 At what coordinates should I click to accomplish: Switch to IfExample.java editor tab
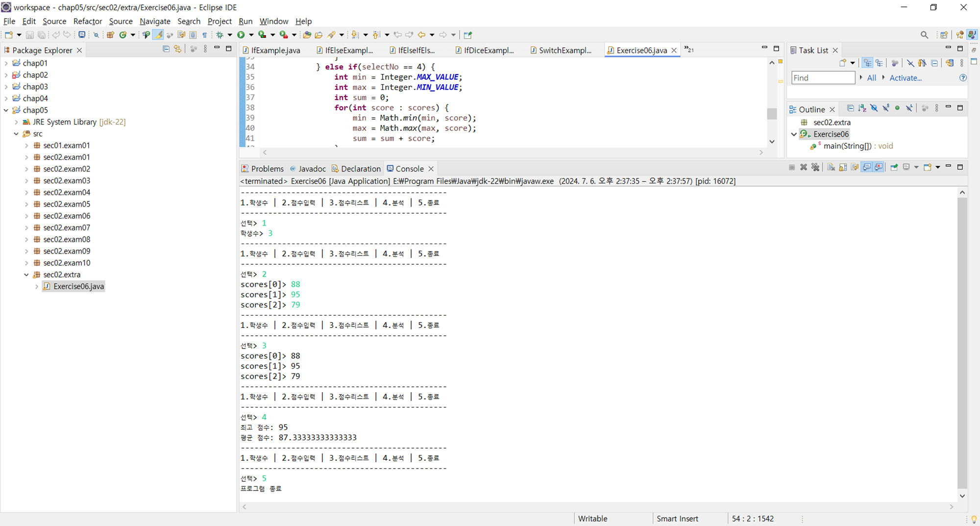(271, 50)
